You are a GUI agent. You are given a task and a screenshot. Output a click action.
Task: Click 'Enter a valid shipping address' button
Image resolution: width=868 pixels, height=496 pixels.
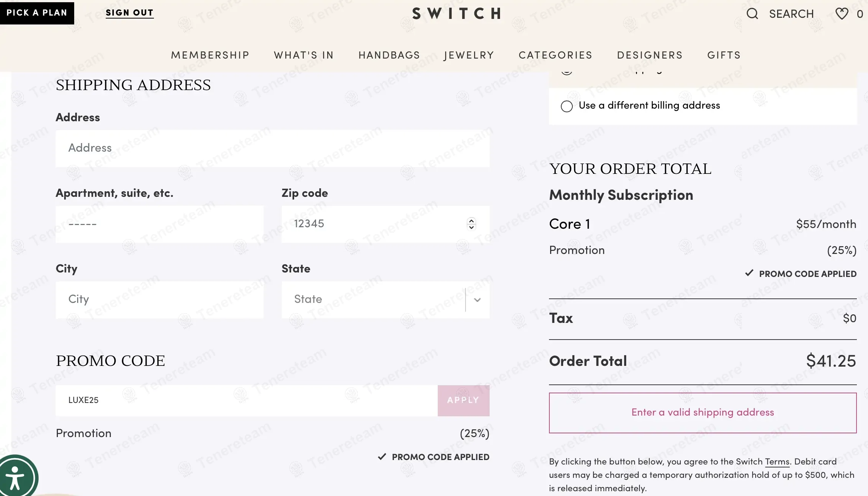pos(703,413)
